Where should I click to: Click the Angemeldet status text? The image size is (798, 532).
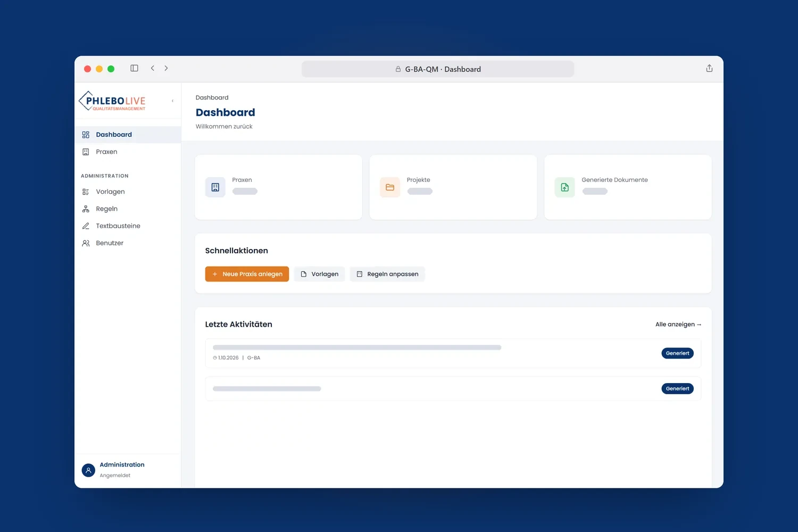point(115,476)
